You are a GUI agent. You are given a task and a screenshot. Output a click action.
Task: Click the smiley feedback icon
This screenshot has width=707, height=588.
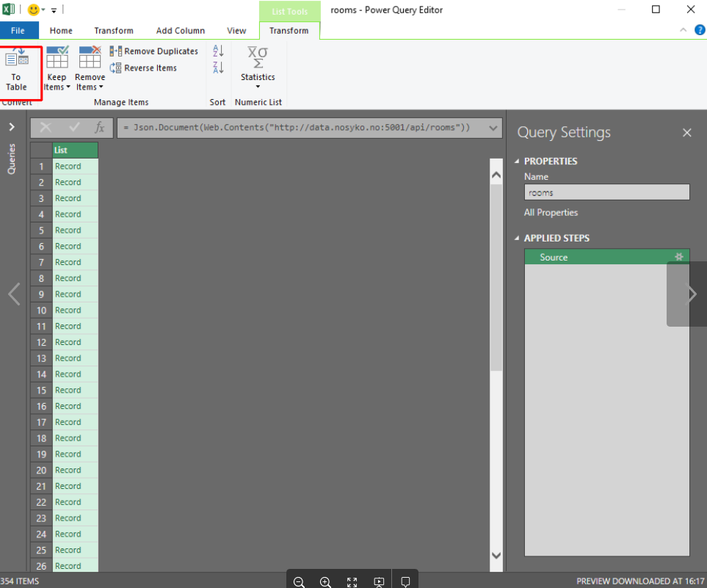(34, 10)
